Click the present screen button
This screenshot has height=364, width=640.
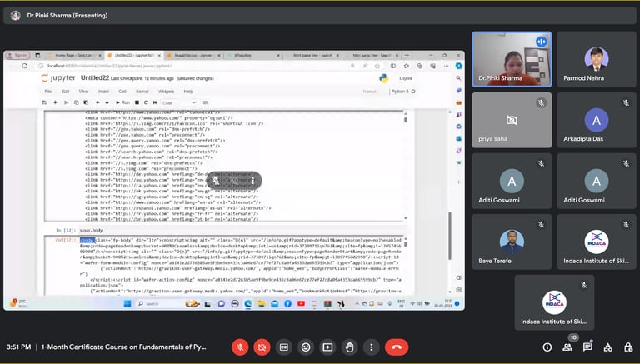[327, 347]
